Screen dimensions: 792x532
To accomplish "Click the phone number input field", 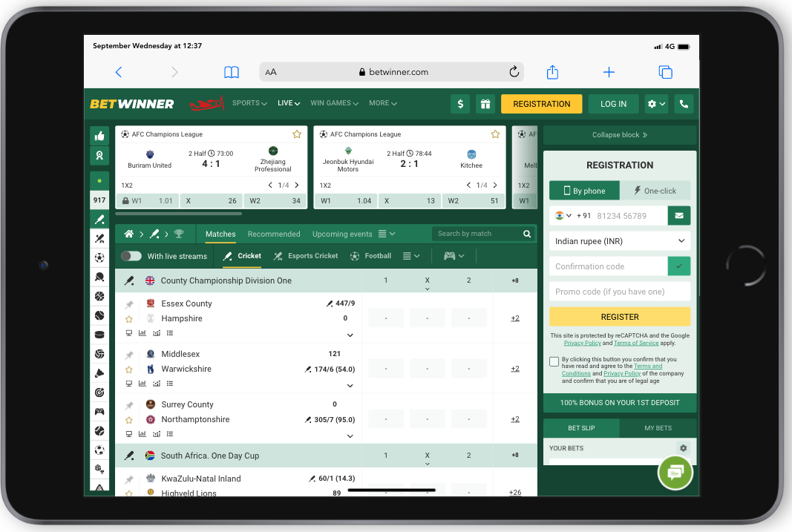I will pyautogui.click(x=630, y=215).
